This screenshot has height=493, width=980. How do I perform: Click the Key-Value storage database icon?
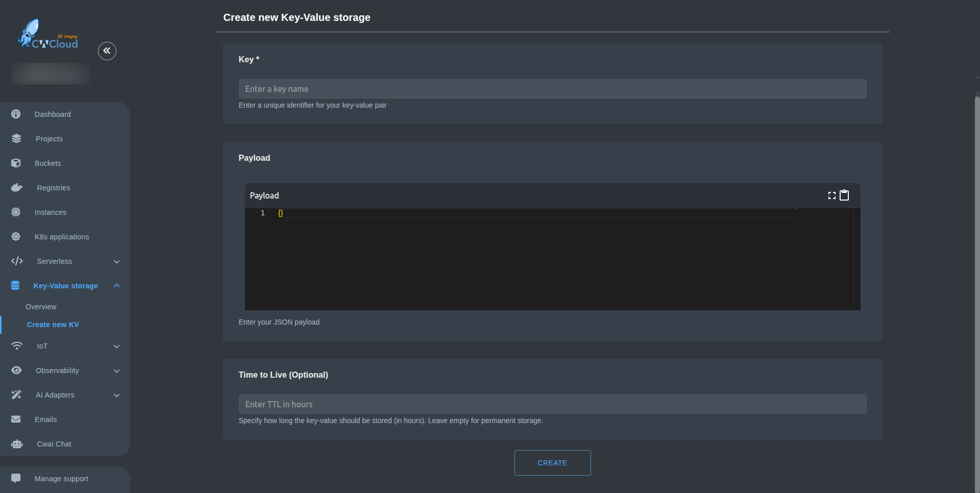(x=16, y=285)
